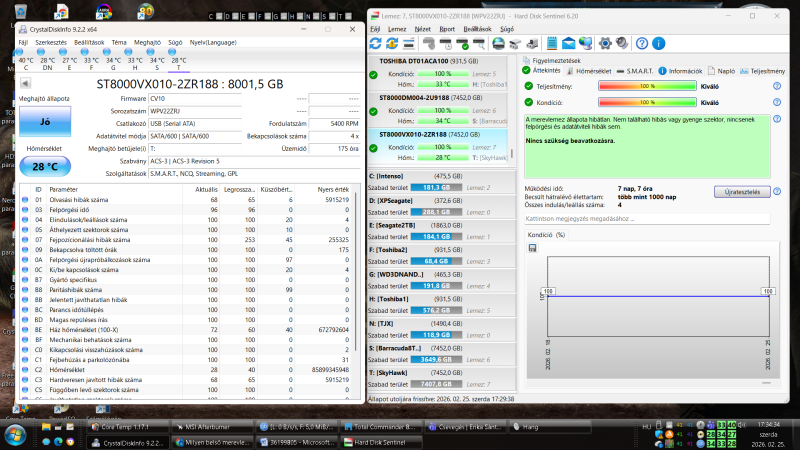Click the envelope e-mail icon in Sentinel toolbar
Viewport: 800px width, 450px height.
click(x=568, y=44)
